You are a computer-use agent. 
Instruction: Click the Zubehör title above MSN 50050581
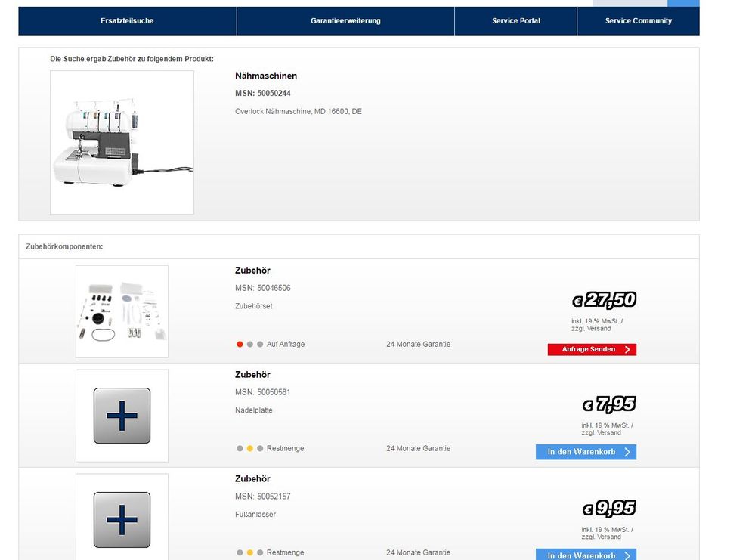[252, 375]
